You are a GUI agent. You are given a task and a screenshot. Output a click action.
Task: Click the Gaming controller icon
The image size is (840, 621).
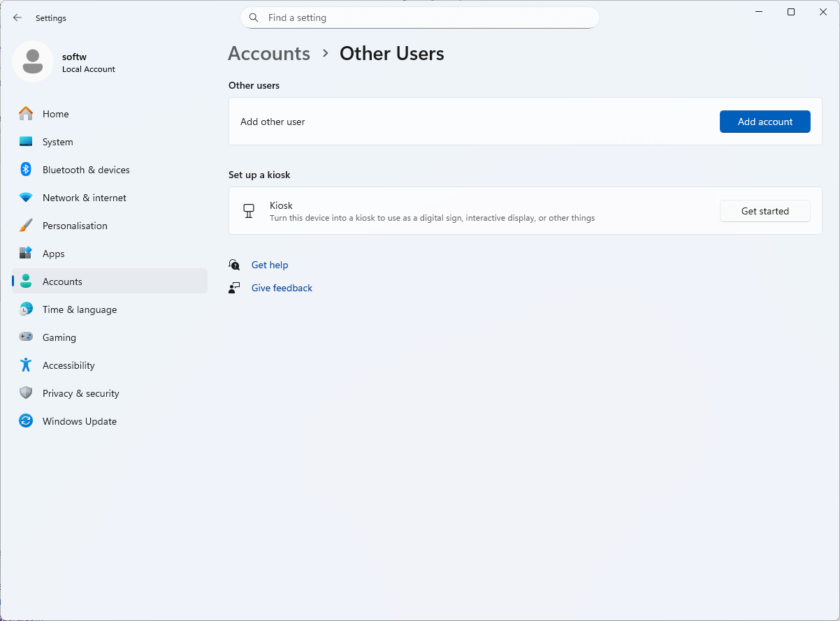(26, 337)
